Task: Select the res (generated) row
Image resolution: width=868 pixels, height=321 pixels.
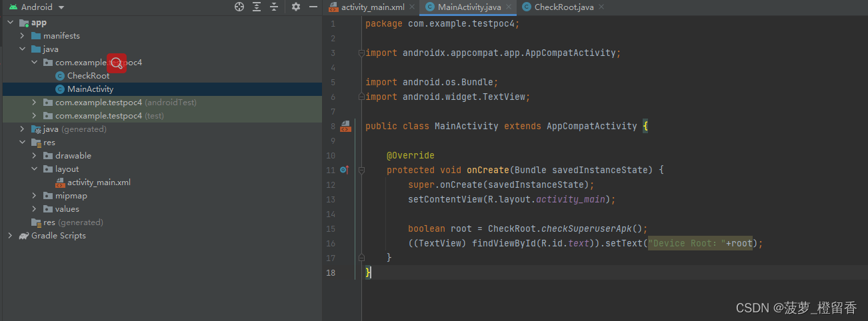Action: pos(161,222)
